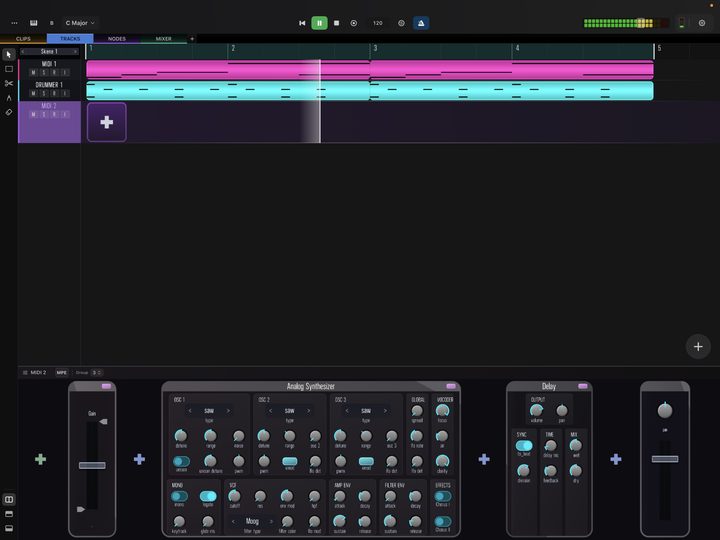Toggle the Delay SYNC switch
720x540 pixels.
click(524, 445)
